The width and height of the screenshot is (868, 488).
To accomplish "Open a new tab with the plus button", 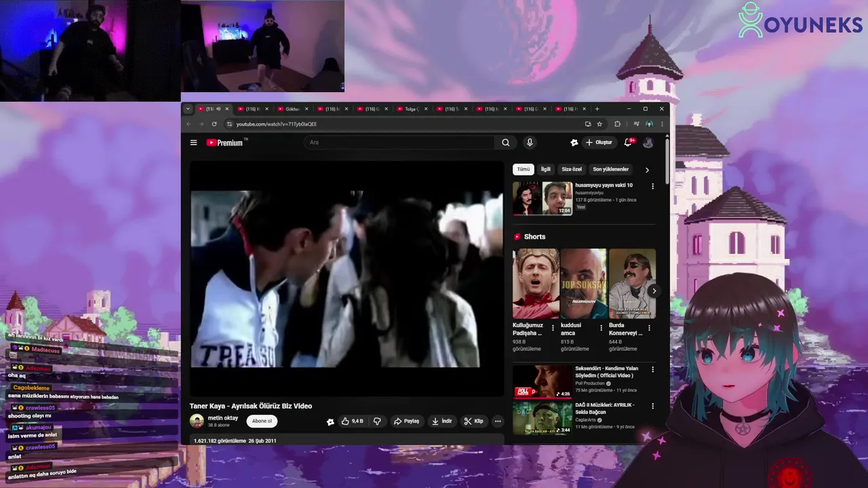I will [x=597, y=109].
